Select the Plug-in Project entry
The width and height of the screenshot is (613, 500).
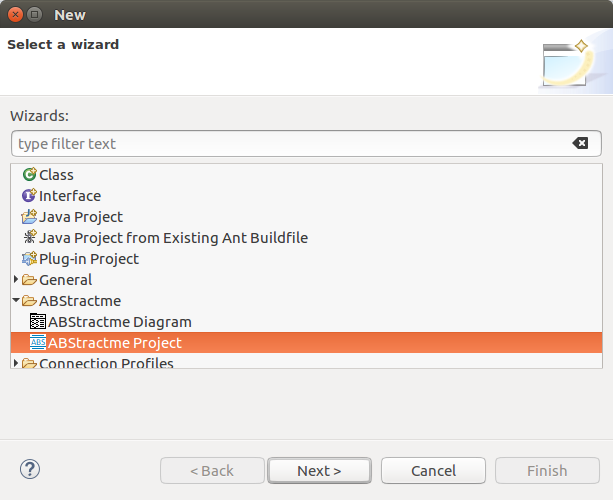coord(89,259)
